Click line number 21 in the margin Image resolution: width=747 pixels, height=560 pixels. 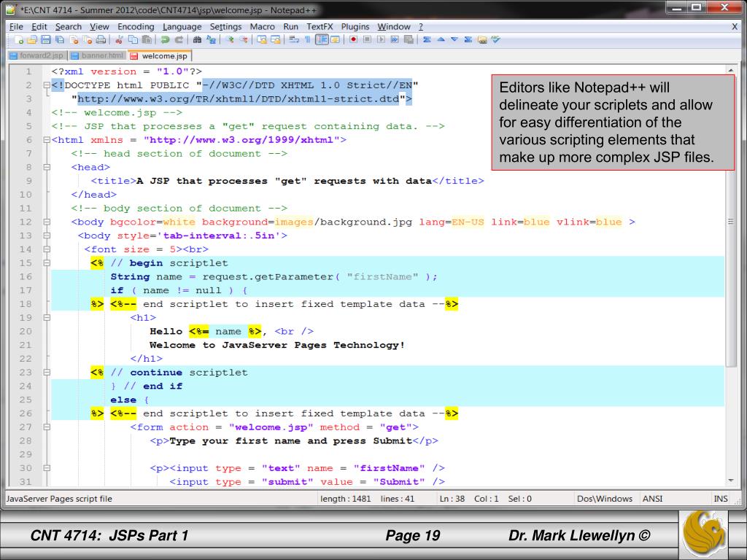(26, 345)
